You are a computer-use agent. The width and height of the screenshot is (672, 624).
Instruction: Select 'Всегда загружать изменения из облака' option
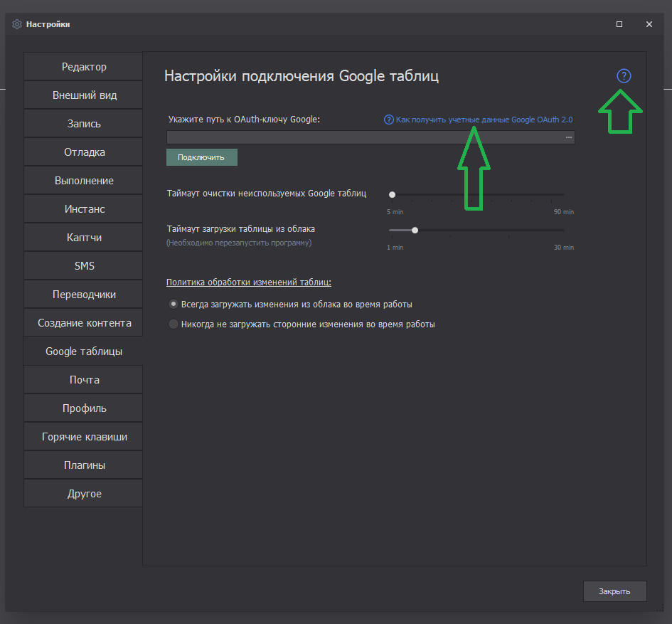click(173, 304)
